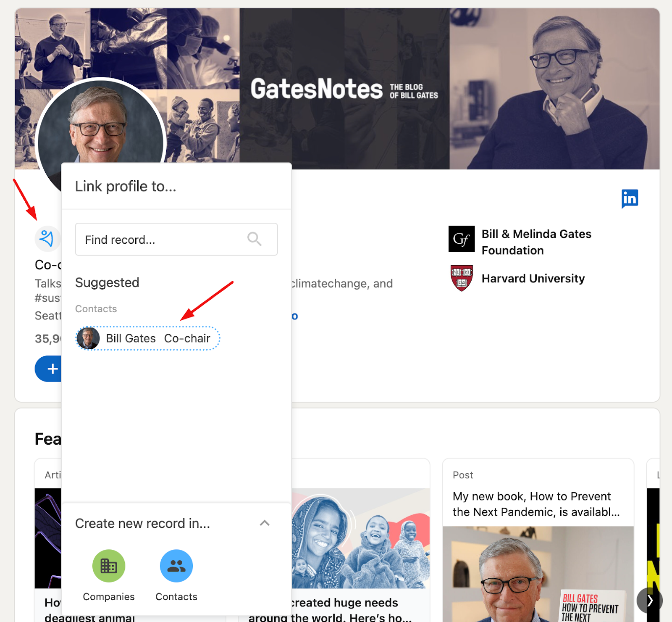
Task: Open the LinkedIn logo icon
Action: click(x=630, y=198)
